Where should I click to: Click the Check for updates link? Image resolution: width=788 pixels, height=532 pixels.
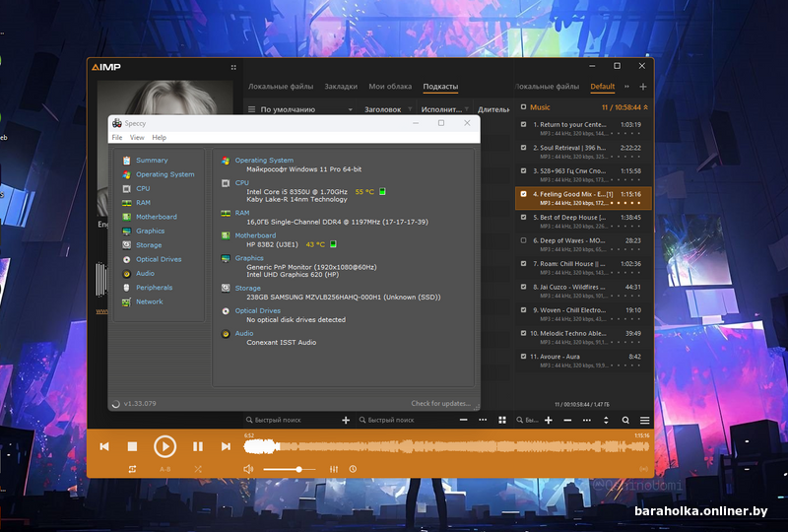[440, 403]
